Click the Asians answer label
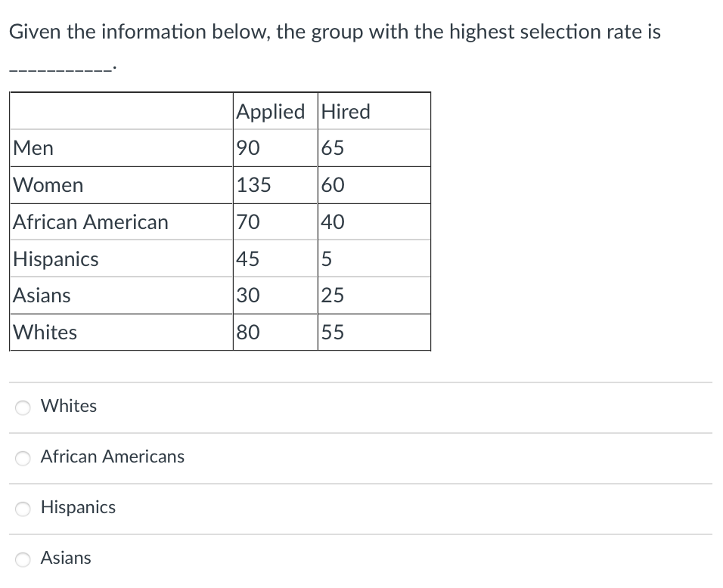The height and width of the screenshot is (588, 723). [x=66, y=558]
